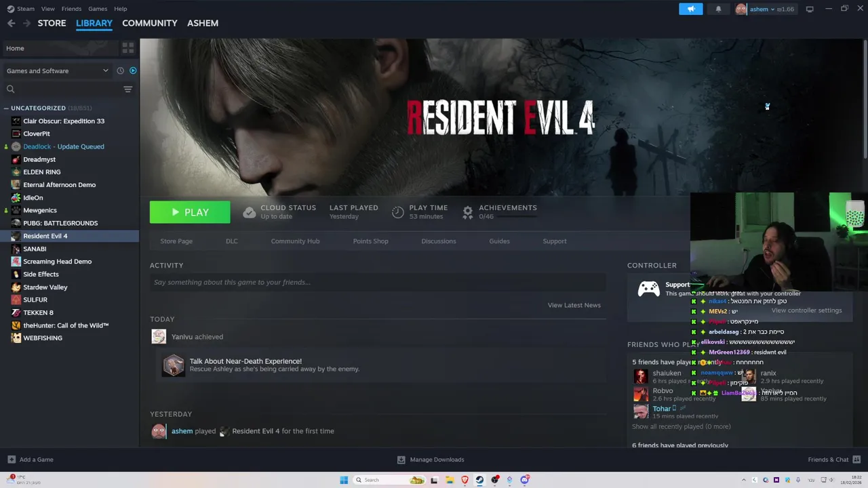This screenshot has height=488, width=868.
Task: Open Yanivu's profile avatar
Action: [x=159, y=337]
